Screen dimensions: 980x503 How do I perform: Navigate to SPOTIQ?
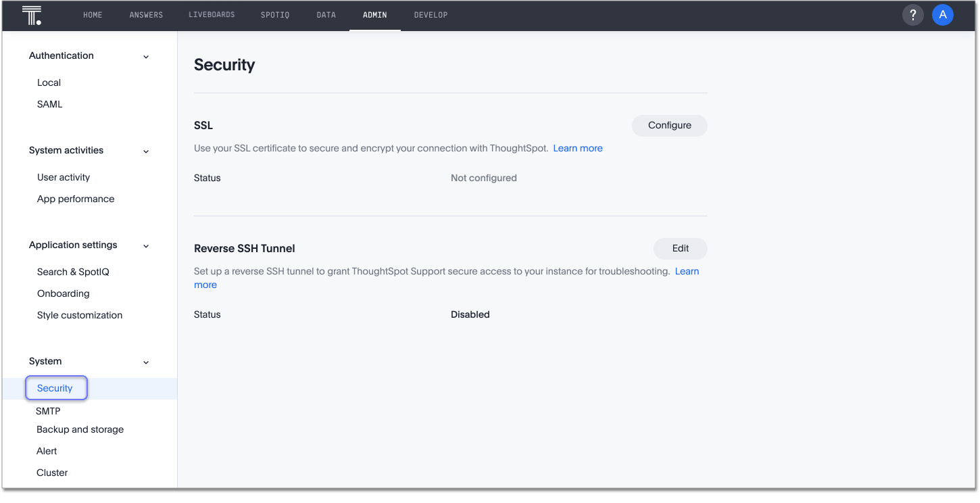coord(274,14)
